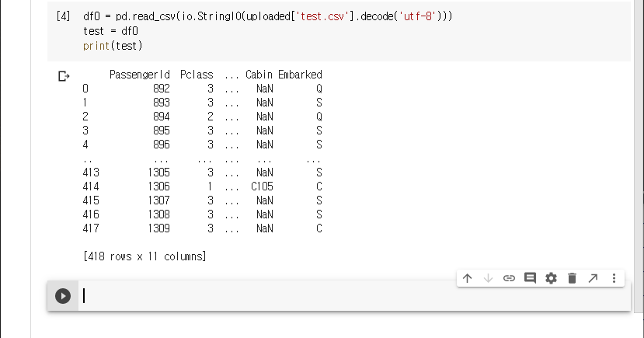
Task: Click the PassengerId column header in output
Action: 139,75
